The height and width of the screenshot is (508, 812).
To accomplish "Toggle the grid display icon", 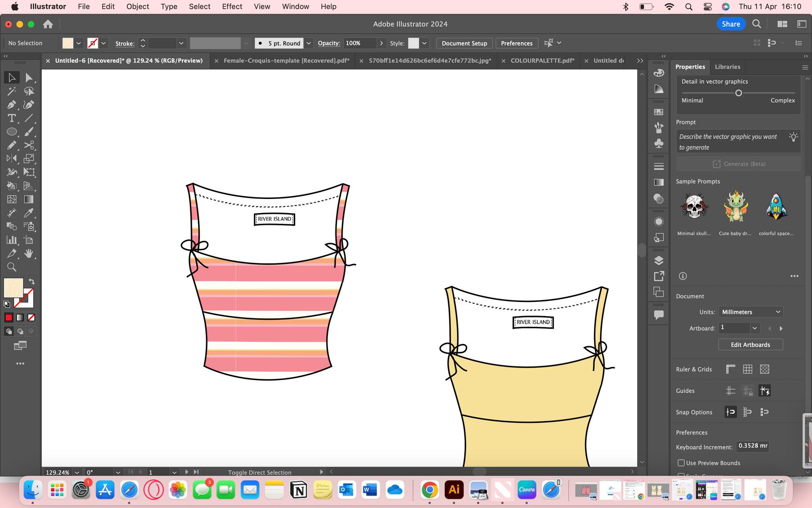I will coord(748,369).
